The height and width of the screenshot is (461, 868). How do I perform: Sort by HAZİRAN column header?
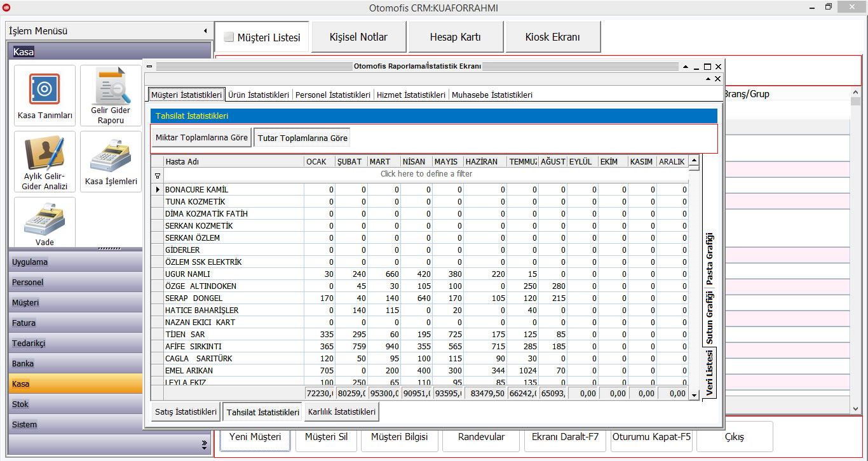pyautogui.click(x=485, y=162)
